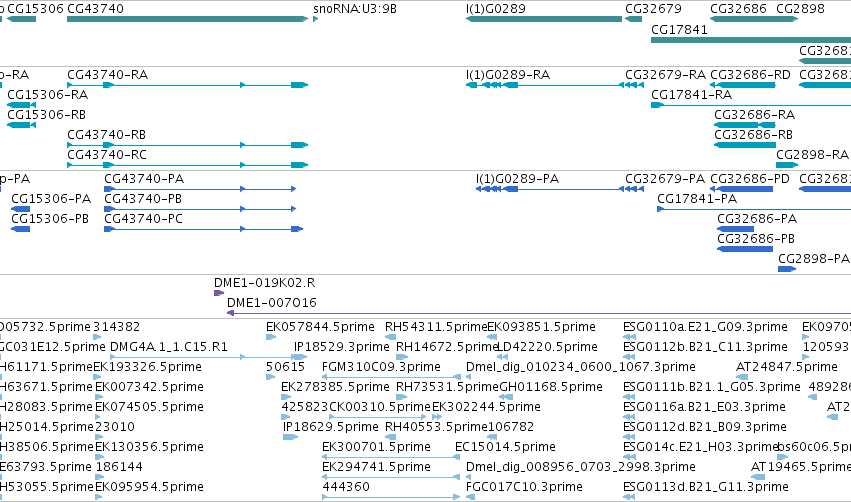Screen dimensions: 851x502
Task: Open the EK300701.5prime EST feature
Action: (391, 457)
